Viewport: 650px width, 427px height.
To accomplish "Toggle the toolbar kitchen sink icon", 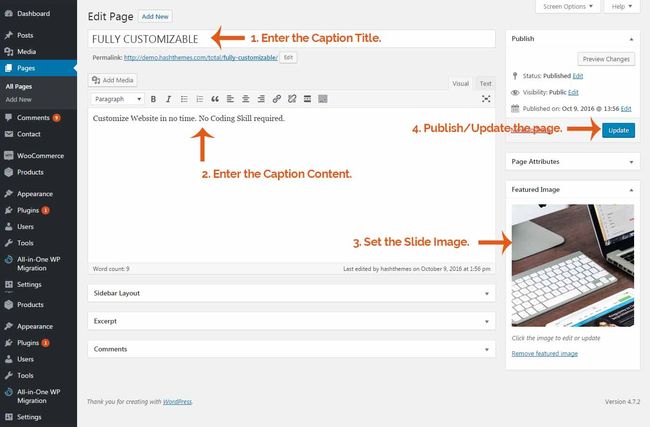I will [323, 99].
